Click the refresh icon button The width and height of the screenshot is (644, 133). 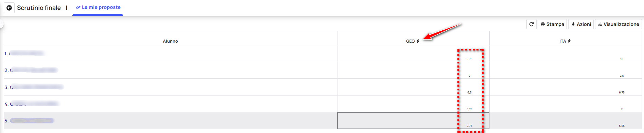532,24
